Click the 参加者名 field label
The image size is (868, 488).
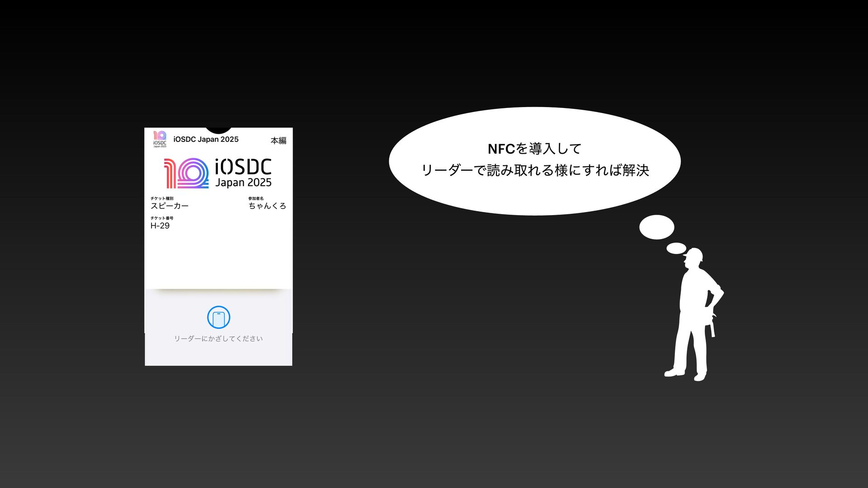256,198
